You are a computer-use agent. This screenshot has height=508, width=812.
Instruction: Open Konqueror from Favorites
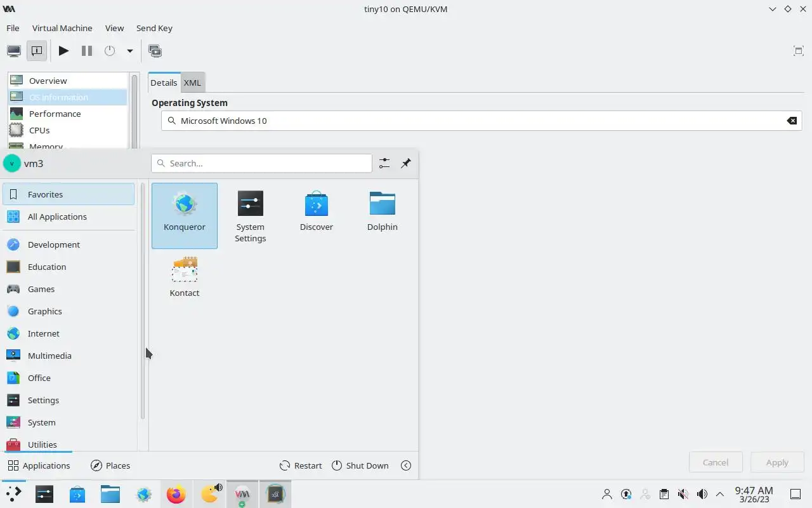184,215
